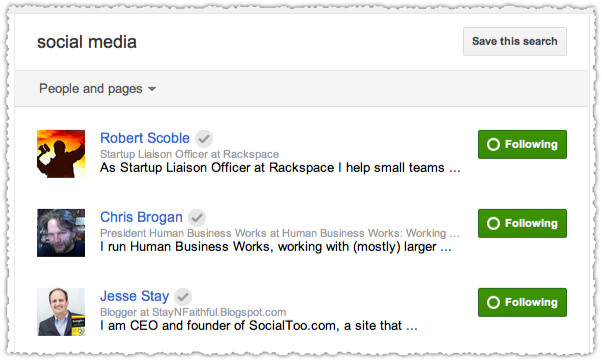
Task: Click Robert Scoble's silhouette profile photo
Action: (61, 154)
